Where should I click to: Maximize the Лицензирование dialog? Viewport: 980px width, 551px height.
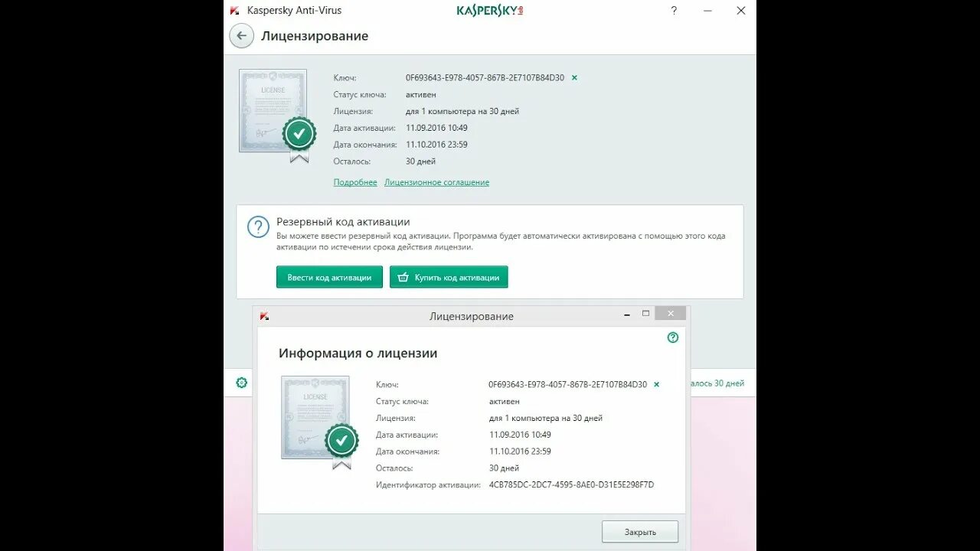(645, 313)
